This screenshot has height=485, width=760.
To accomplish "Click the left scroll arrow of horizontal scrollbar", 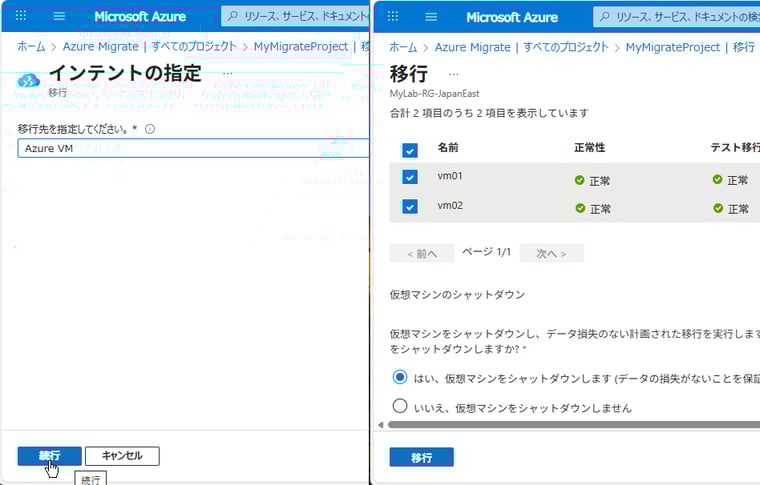I will tap(380, 425).
